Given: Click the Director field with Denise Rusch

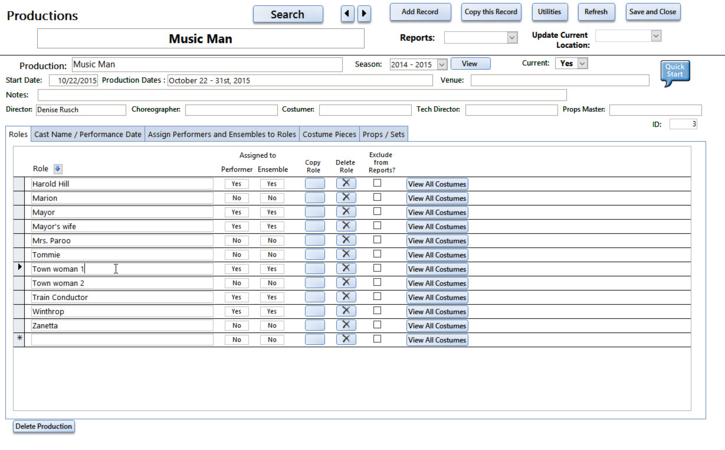Looking at the screenshot, I should click(80, 110).
